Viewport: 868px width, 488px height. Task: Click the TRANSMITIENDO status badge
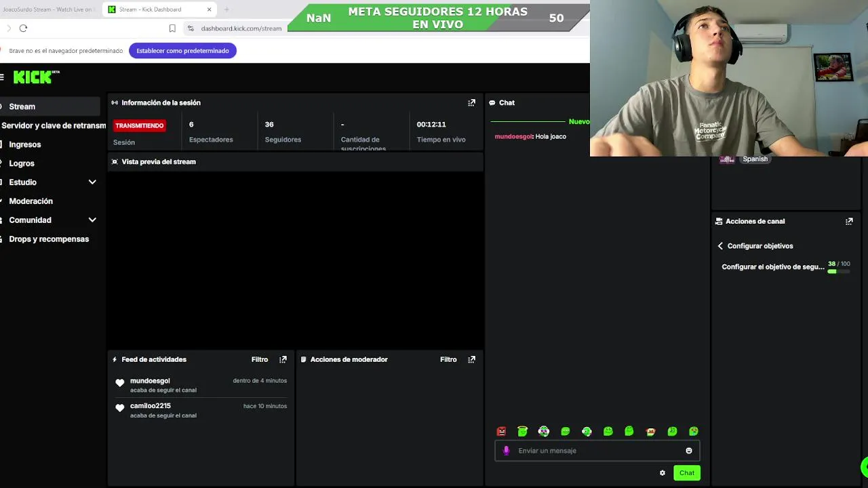[139, 125]
